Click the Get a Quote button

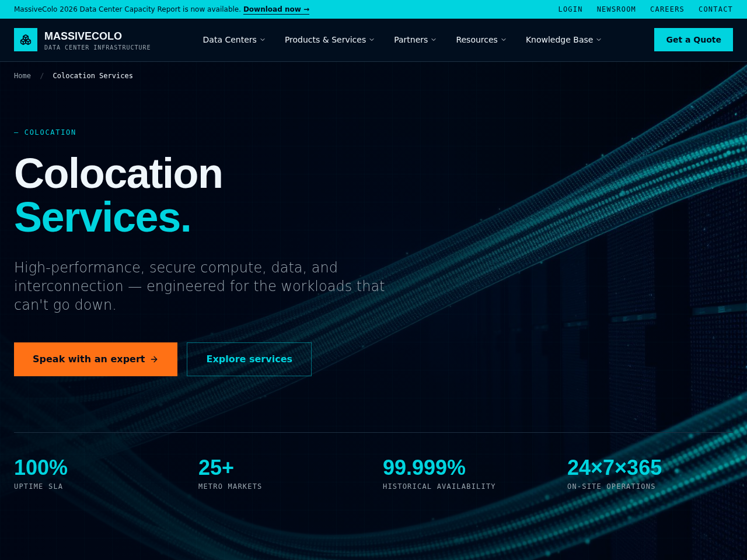pyautogui.click(x=693, y=40)
